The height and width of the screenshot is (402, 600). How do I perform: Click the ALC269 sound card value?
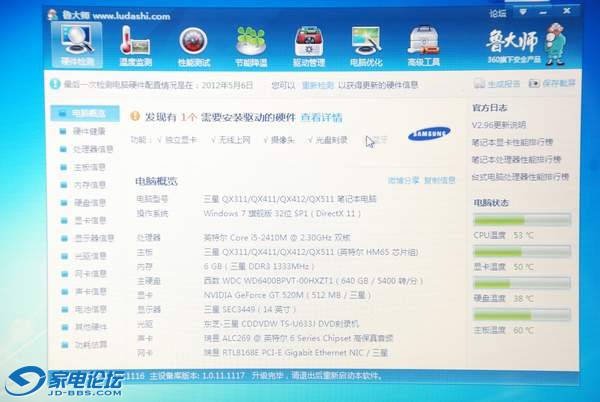(x=298, y=338)
